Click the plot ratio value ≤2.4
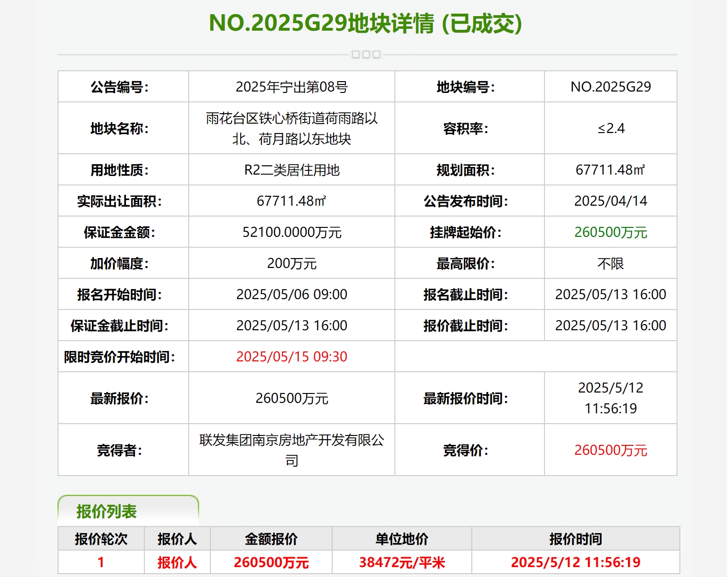This screenshot has height=577, width=728. [611, 128]
